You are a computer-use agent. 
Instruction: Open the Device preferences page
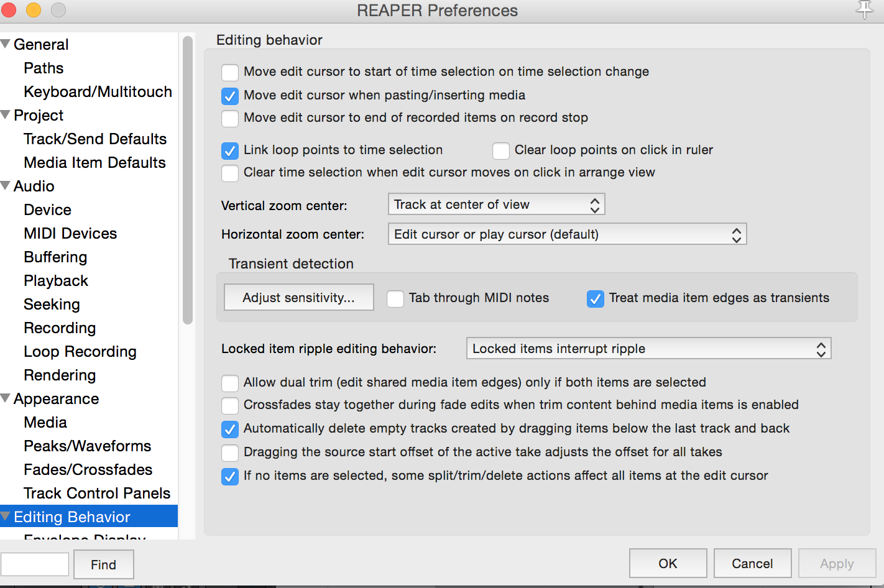(47, 210)
